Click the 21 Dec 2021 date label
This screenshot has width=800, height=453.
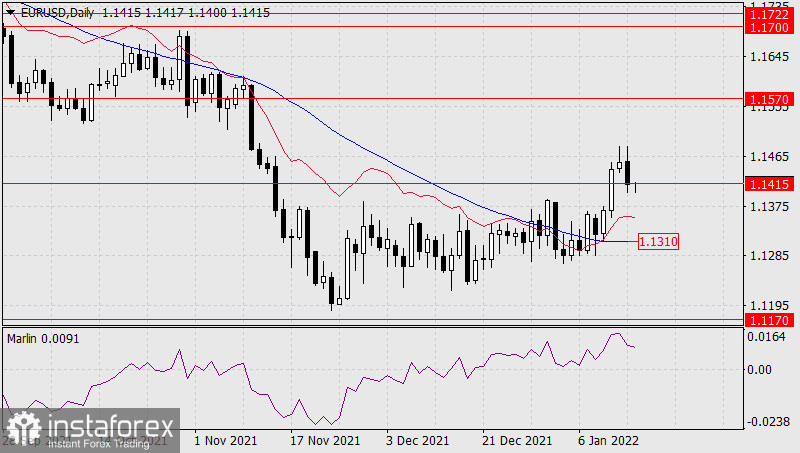[x=517, y=440]
